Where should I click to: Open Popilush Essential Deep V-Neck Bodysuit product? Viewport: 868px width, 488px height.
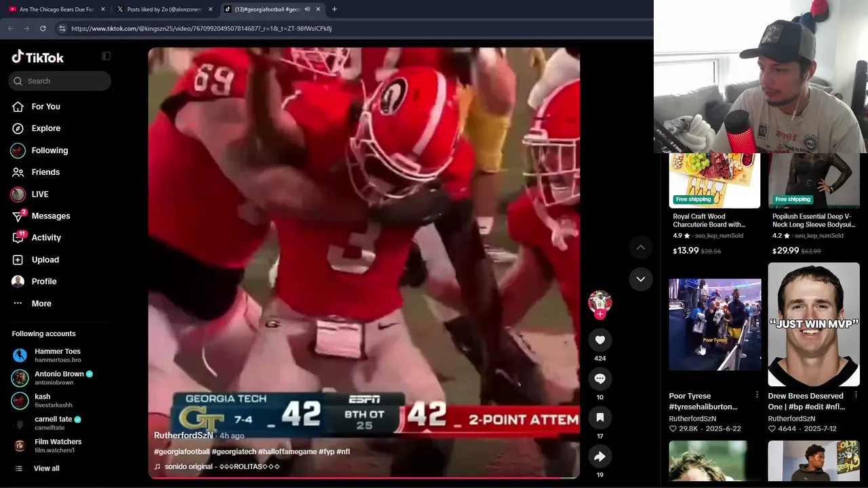814,220
